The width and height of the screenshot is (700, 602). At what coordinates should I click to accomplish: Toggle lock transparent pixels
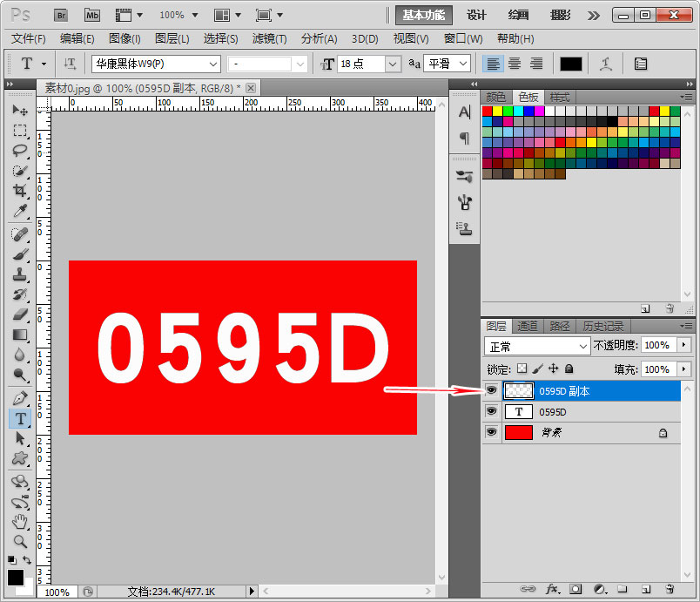(522, 369)
